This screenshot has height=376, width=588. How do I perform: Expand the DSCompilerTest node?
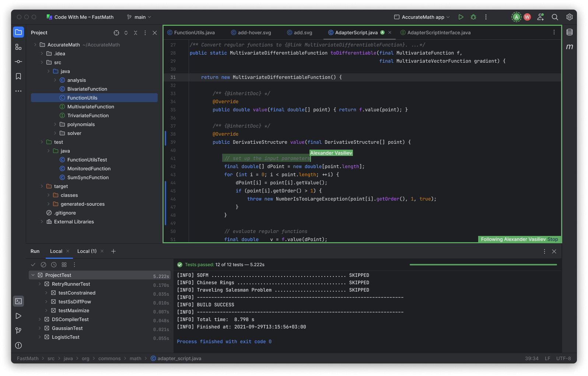click(x=40, y=319)
